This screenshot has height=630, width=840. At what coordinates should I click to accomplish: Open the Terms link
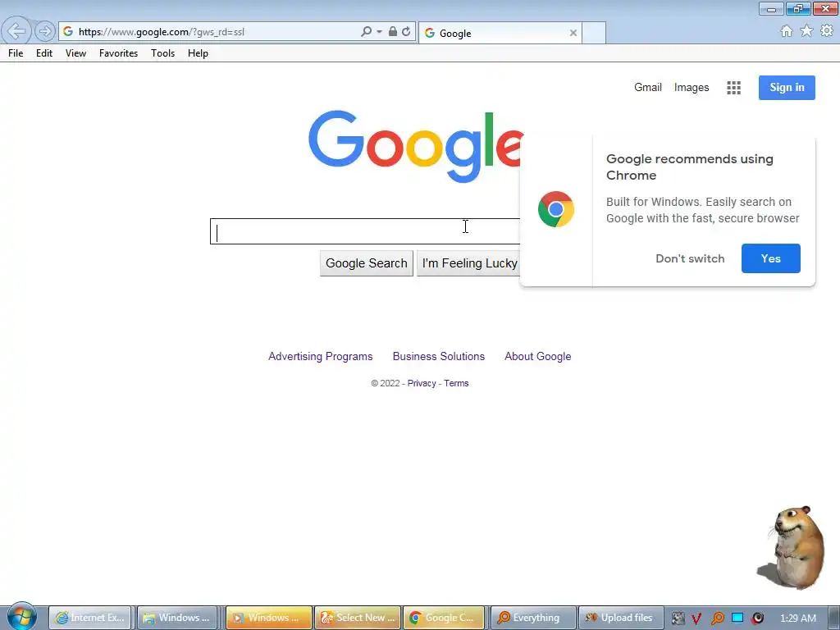click(456, 383)
